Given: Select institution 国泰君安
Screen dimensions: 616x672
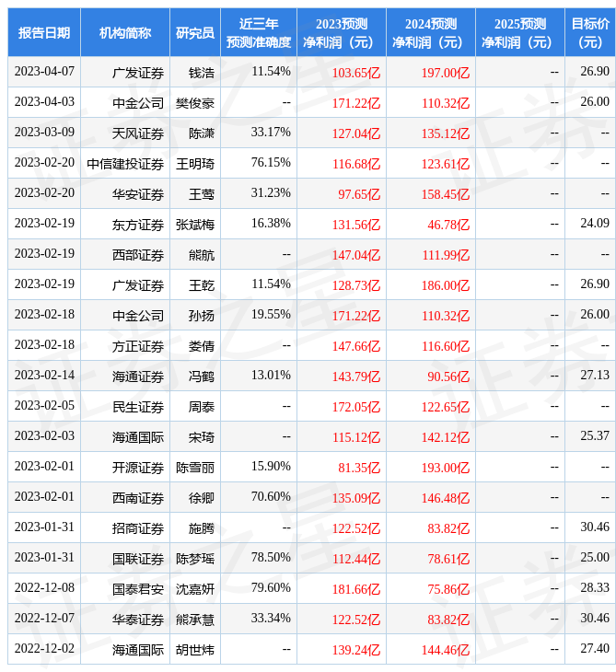Looking at the screenshot, I should tap(138, 590).
